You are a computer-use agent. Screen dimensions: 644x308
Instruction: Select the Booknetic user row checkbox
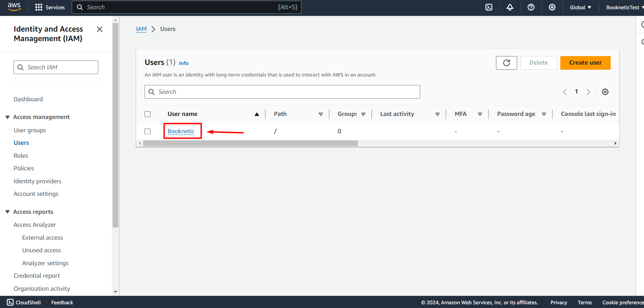pyautogui.click(x=148, y=131)
